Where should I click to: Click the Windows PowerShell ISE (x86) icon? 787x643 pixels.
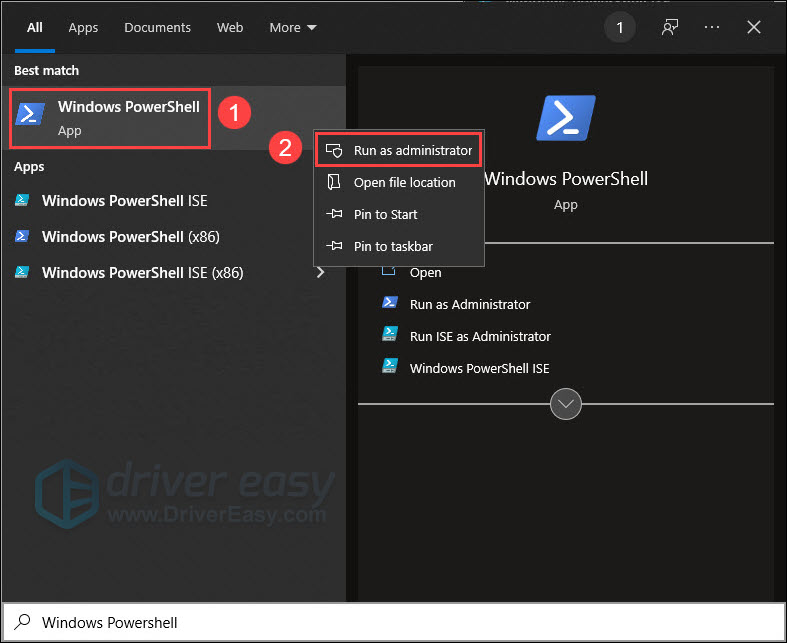tap(22, 272)
